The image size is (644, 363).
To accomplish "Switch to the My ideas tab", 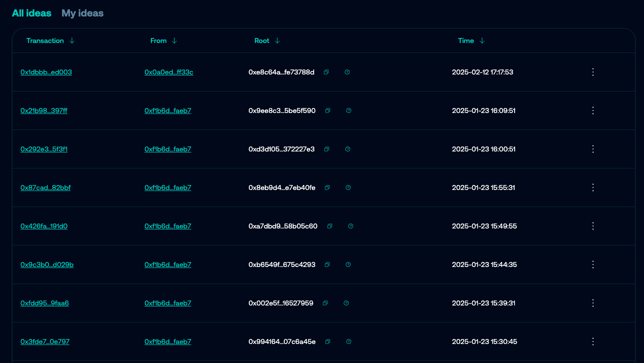I will tap(82, 13).
